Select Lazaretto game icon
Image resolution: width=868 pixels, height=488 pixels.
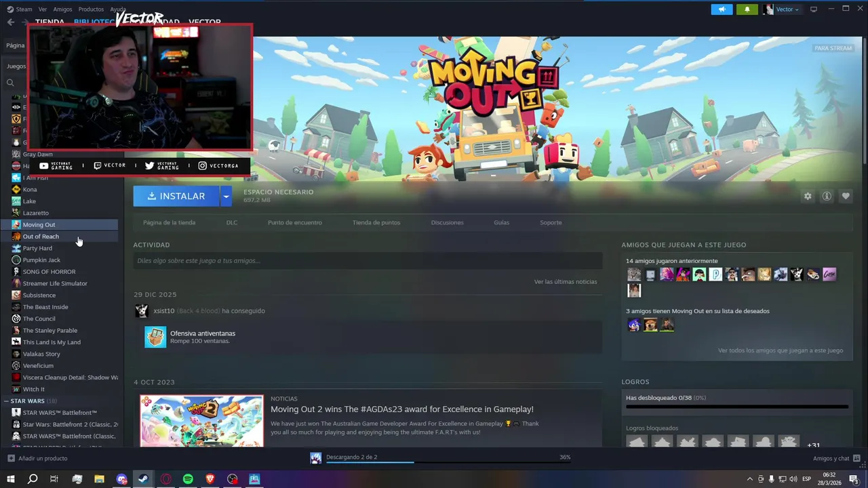pyautogui.click(x=16, y=213)
